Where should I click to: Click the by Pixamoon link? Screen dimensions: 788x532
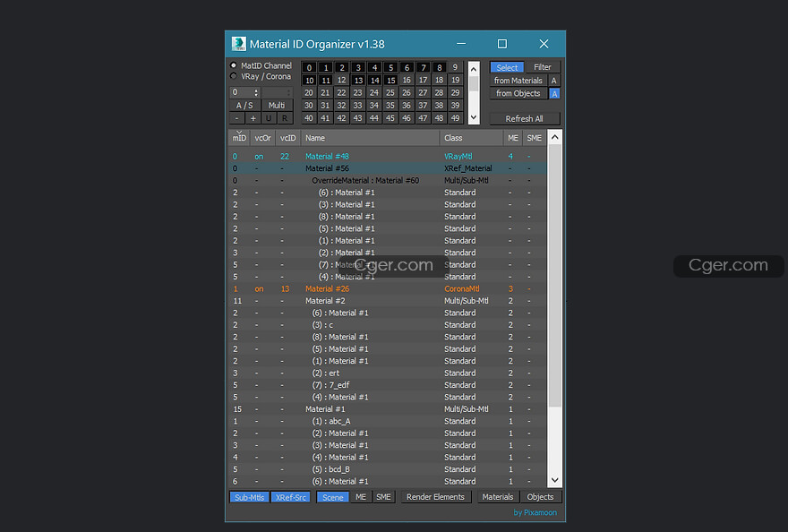[x=535, y=513]
